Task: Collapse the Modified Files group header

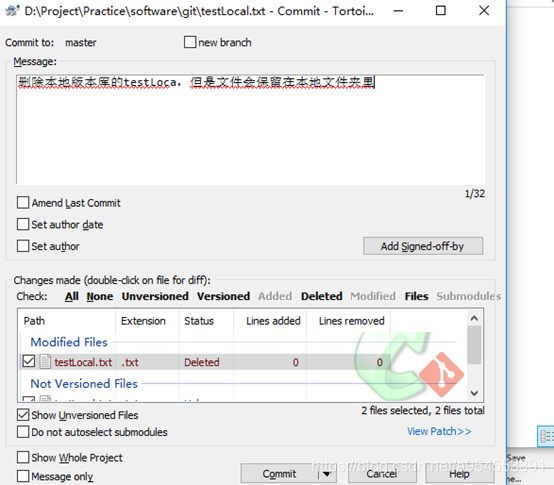Action: 69,342
